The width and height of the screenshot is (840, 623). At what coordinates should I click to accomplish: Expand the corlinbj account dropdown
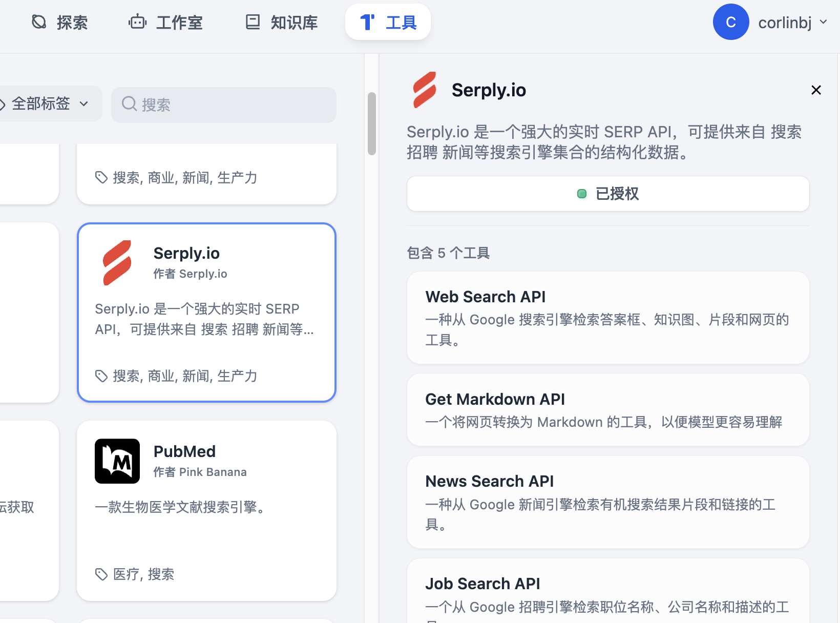[x=792, y=23]
